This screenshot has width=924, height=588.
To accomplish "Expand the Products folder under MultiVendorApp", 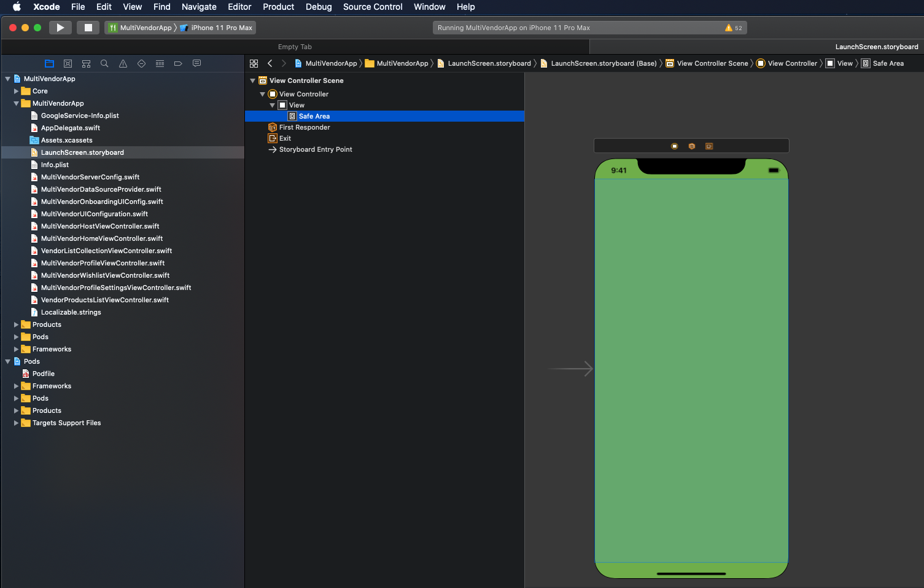I will coord(17,324).
